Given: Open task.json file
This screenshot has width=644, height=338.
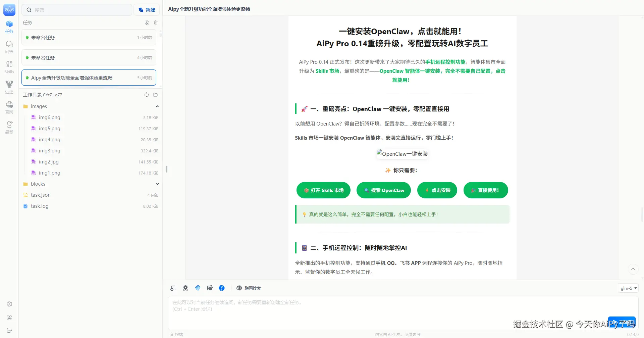Looking at the screenshot, I should pos(91,195).
